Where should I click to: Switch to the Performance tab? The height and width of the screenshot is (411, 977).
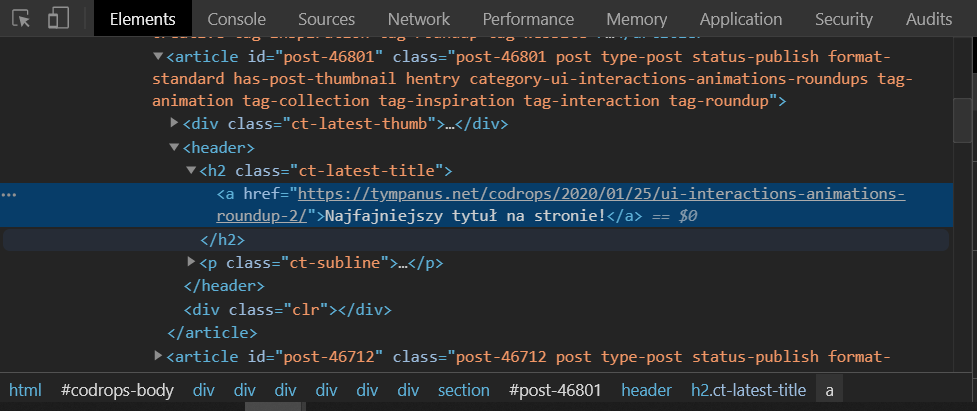528,19
